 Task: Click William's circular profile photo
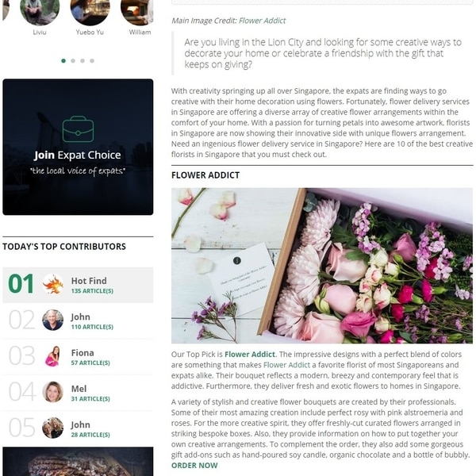pyautogui.click(x=137, y=10)
